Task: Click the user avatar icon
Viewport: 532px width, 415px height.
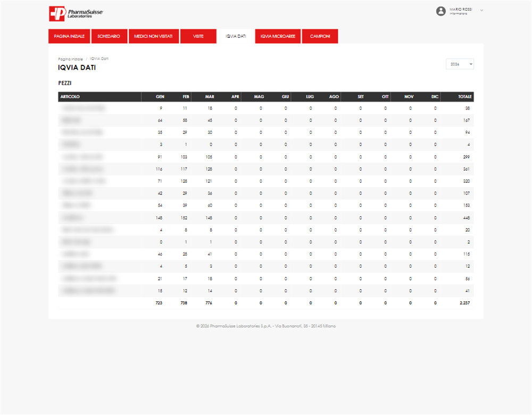Action: 440,11
